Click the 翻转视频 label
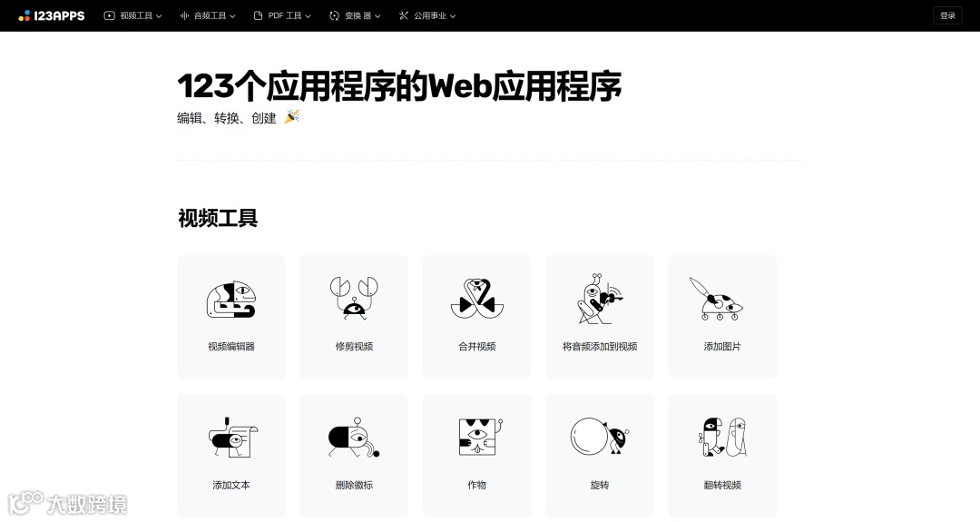The image size is (980, 522). (x=722, y=485)
